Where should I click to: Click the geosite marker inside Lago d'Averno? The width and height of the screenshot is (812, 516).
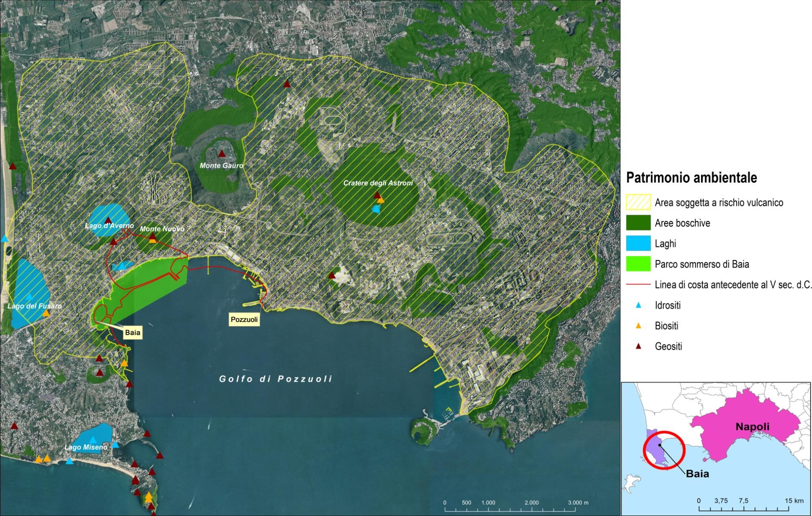tap(108, 220)
